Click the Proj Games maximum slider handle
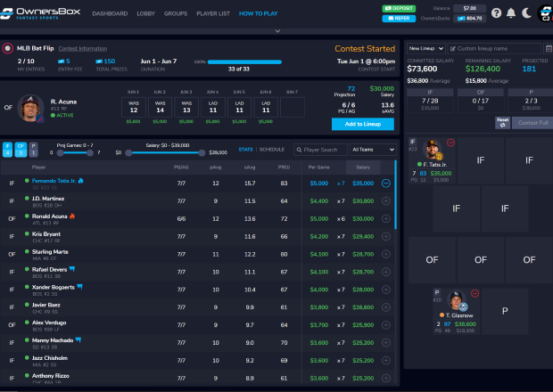The image size is (553, 392). click(x=90, y=152)
